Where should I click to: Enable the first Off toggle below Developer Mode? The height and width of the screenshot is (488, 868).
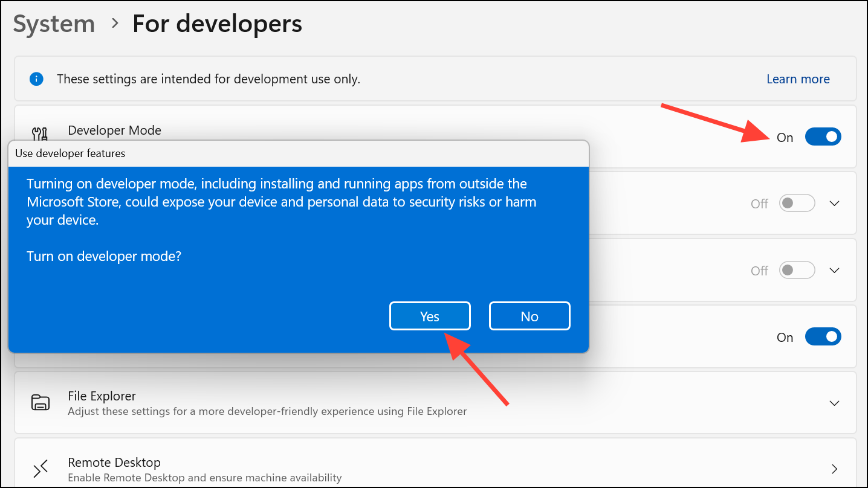(x=797, y=203)
